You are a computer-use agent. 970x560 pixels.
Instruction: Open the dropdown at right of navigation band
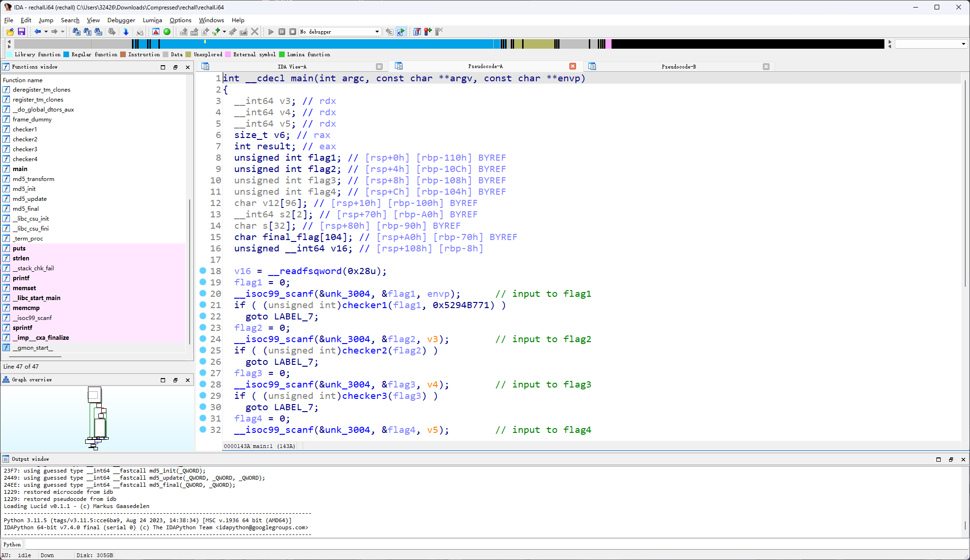tap(963, 44)
